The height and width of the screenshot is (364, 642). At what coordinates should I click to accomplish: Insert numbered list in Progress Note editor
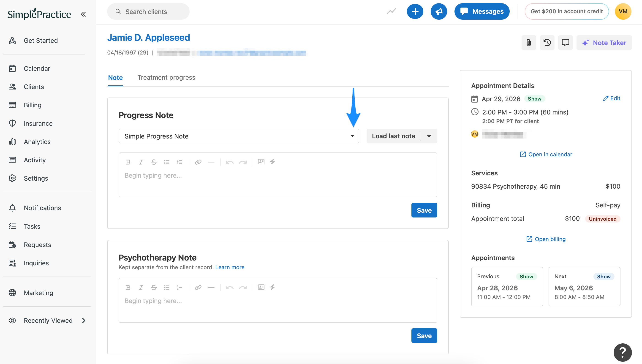point(179,162)
